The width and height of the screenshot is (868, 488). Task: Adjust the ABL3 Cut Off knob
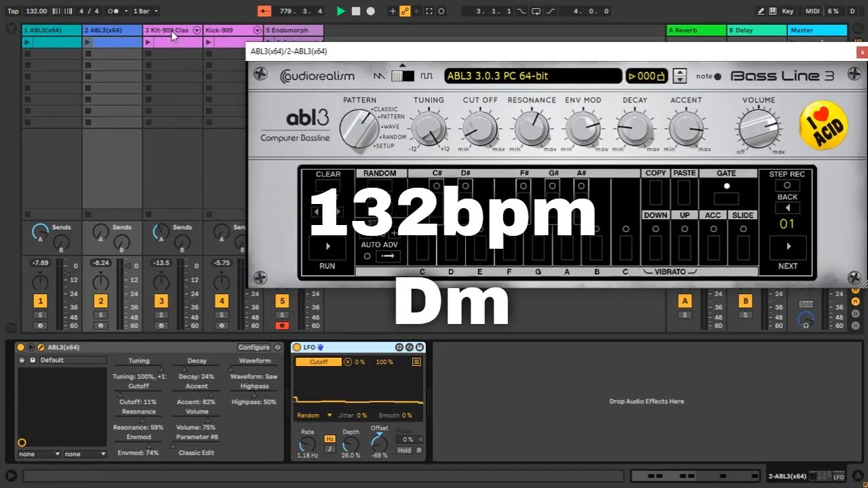pos(480,127)
